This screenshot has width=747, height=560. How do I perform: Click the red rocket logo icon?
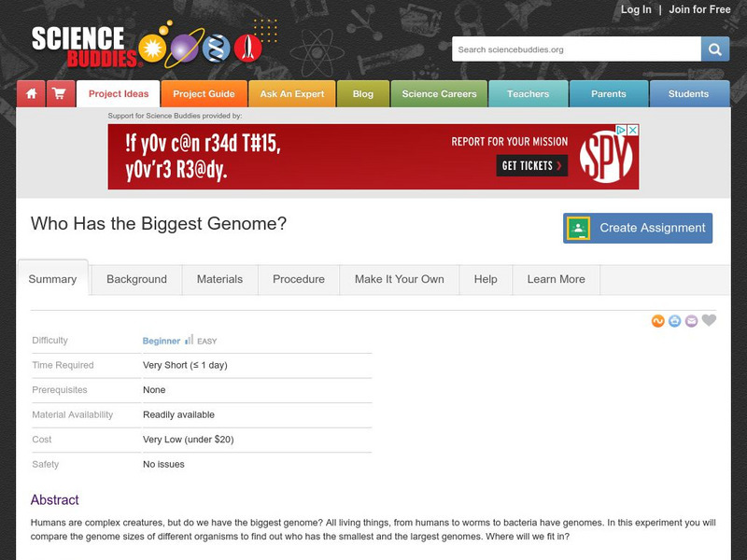pyautogui.click(x=247, y=49)
